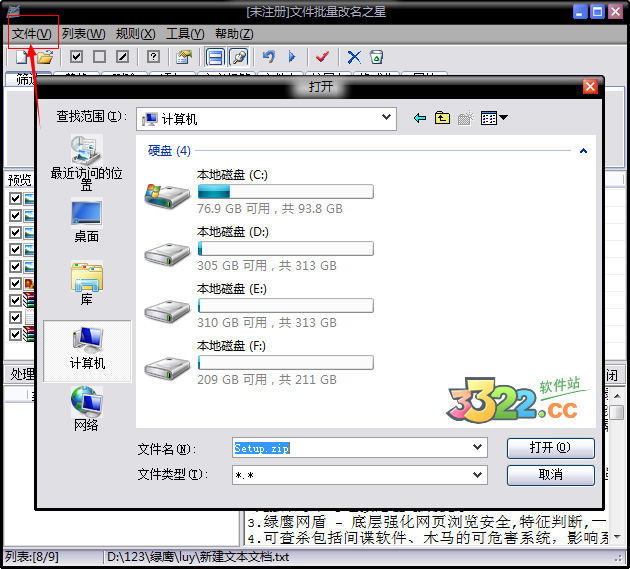This screenshot has width=630, height=569.
Task: Click the blue X delete toolbar icon
Action: click(354, 57)
